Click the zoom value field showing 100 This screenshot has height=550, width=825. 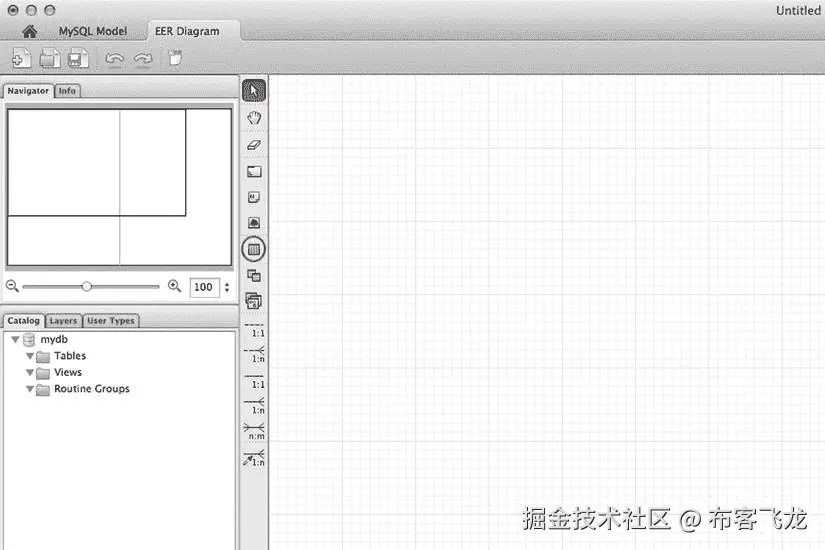[x=204, y=287]
